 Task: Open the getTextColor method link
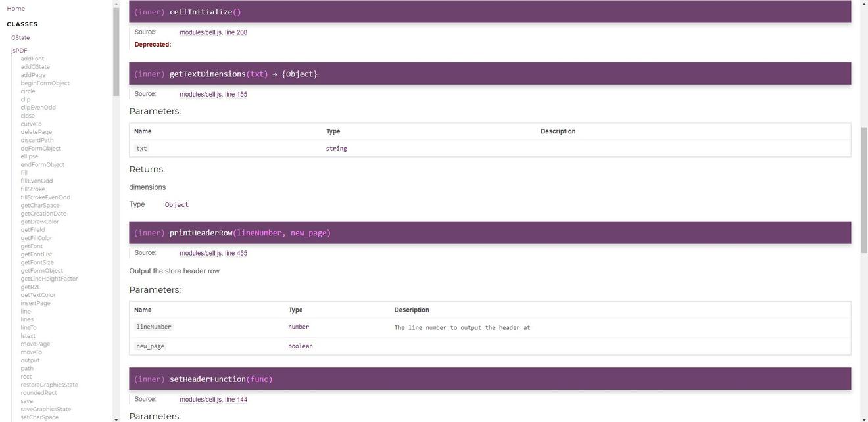click(x=38, y=294)
